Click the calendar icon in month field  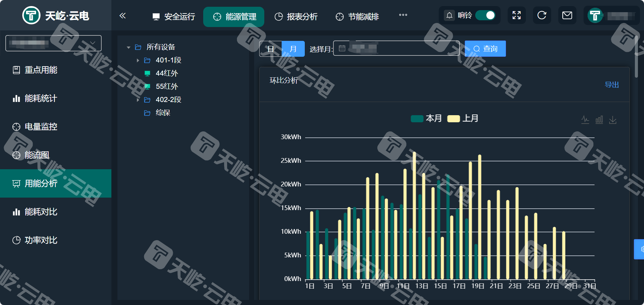(x=342, y=48)
